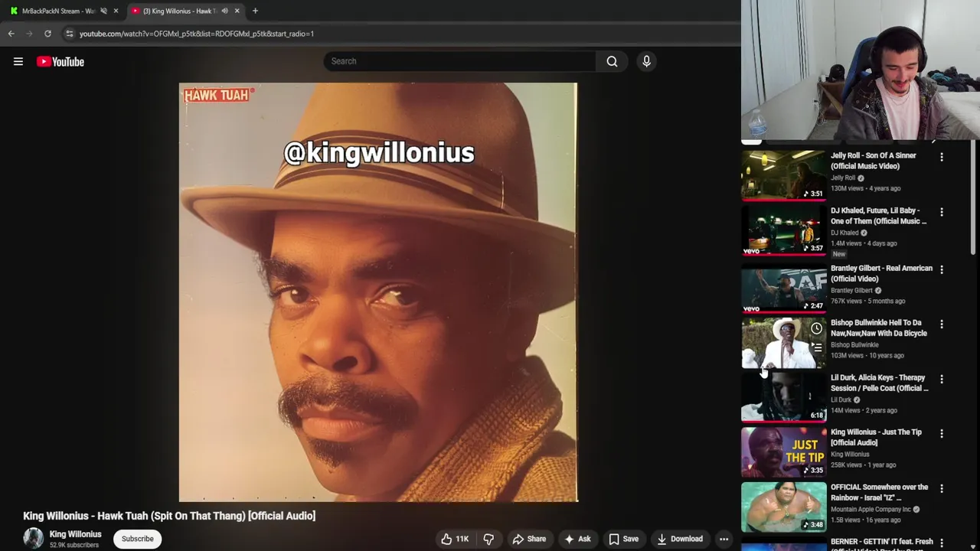Play Somewhere over the Rainbow thumbnail

tap(784, 507)
